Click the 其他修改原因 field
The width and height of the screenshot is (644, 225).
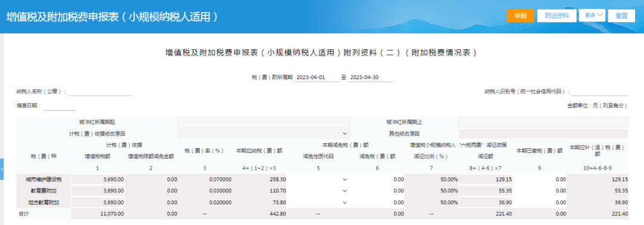543,133
